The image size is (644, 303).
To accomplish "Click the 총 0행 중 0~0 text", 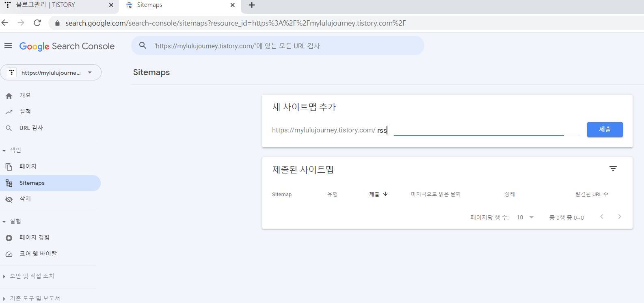I will [x=566, y=218].
